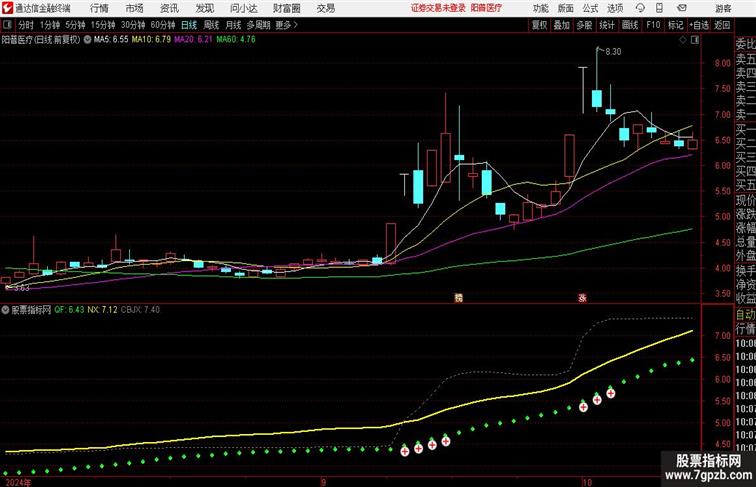The image size is (756, 487).
Task: Open indicator panel round settings icon
Action: 5,310
